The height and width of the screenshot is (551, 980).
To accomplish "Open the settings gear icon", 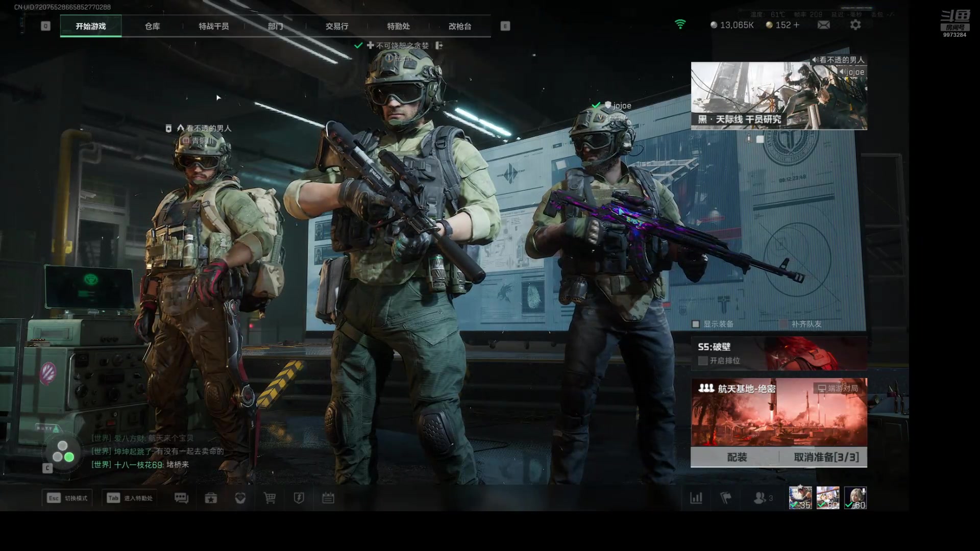I will point(855,25).
